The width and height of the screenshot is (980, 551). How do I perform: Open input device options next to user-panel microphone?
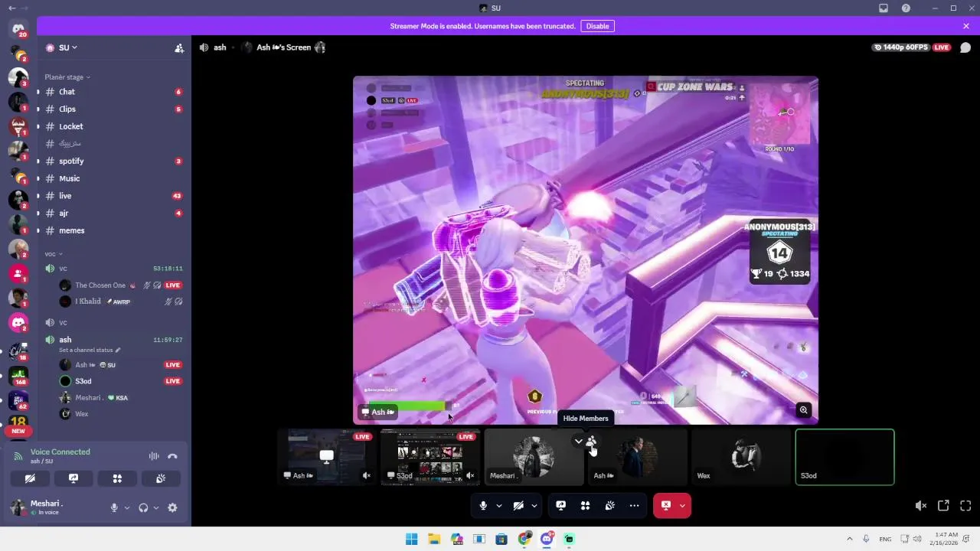point(127,507)
